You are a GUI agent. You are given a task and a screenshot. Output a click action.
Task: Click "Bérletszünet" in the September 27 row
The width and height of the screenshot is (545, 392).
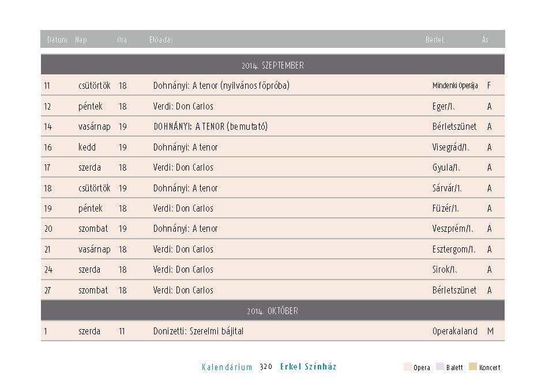[454, 290]
